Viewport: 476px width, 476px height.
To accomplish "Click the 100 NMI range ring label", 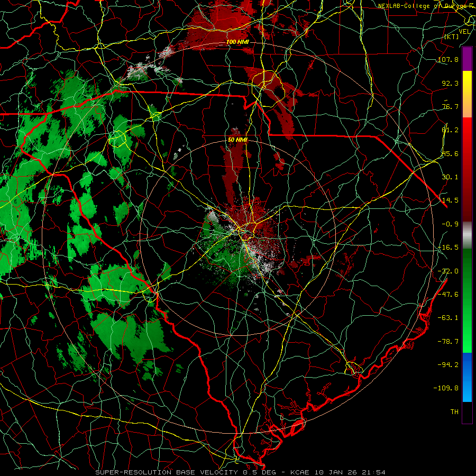I will click(x=237, y=42).
